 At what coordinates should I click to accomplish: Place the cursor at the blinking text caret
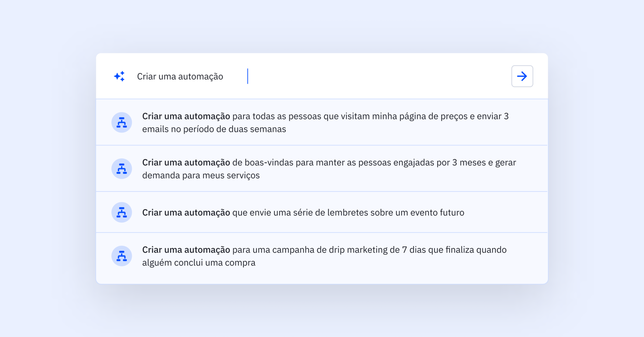248,76
